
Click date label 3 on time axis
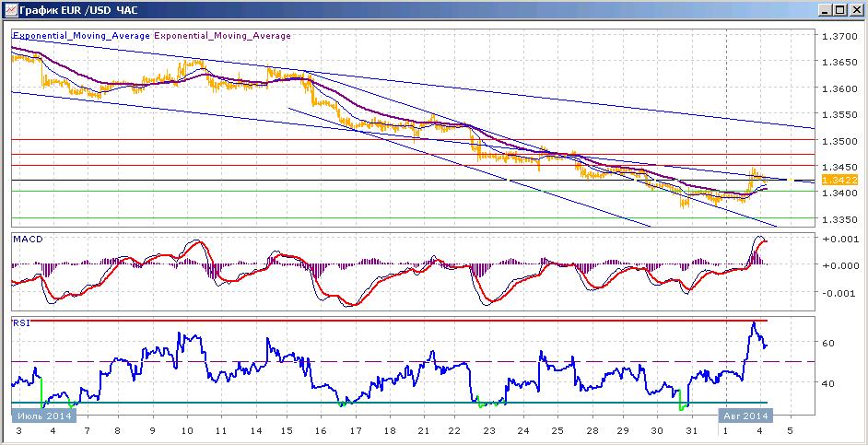click(x=18, y=430)
